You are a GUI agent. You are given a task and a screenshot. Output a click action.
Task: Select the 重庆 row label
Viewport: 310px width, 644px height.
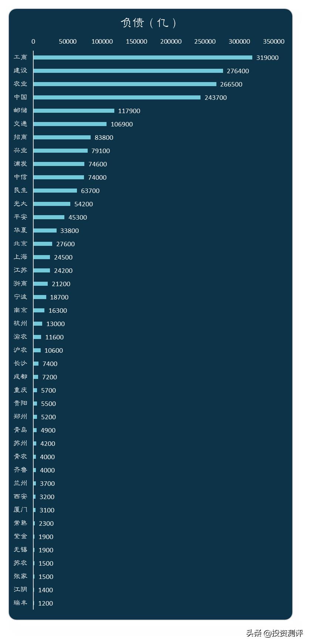point(20,390)
